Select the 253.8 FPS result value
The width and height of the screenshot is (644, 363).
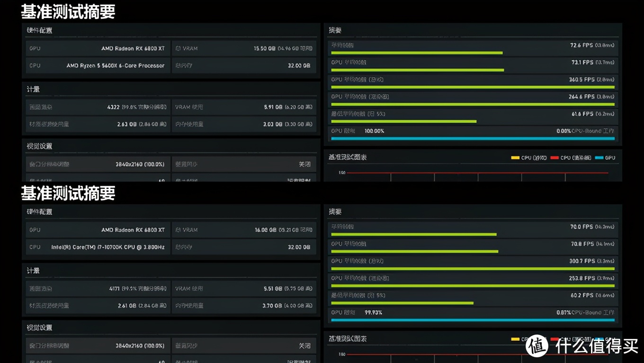581,278
